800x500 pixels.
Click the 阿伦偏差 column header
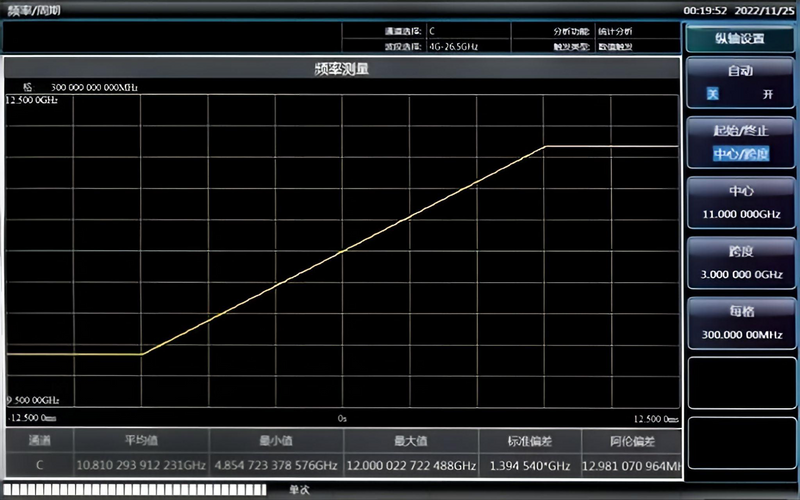click(632, 440)
